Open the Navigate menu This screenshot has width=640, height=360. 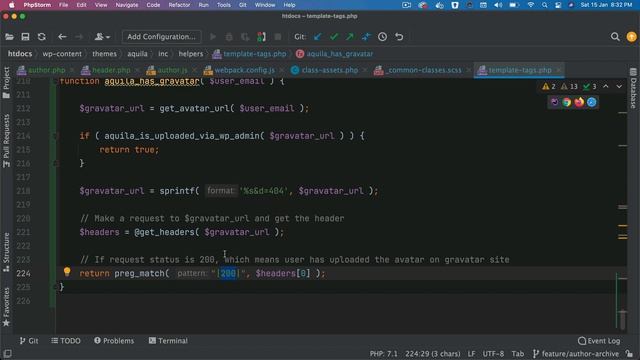pyautogui.click(x=127, y=5)
